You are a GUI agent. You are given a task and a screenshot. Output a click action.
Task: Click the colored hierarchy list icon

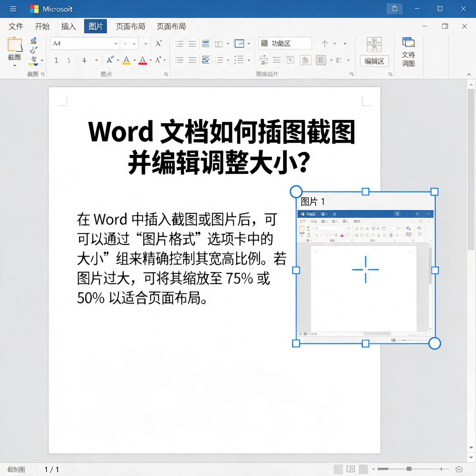264,60
